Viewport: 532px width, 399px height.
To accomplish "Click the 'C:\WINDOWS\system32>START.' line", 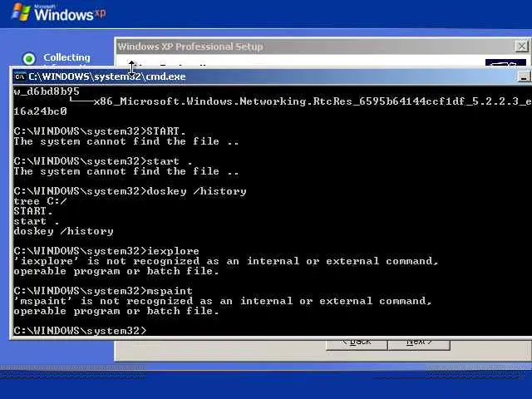I will tap(100, 131).
